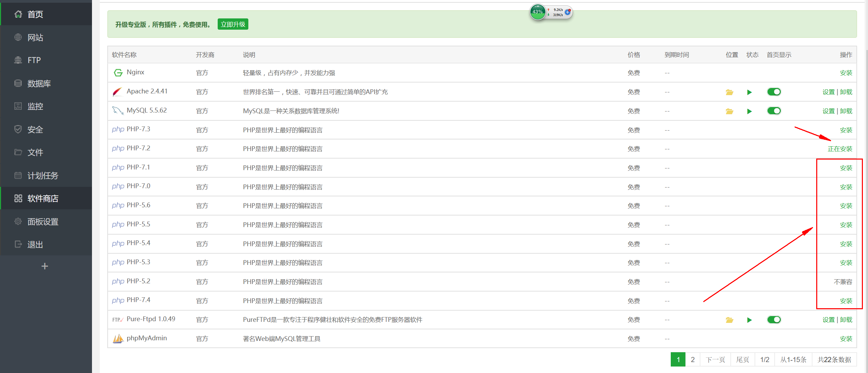This screenshot has width=868, height=373.
Task: Go to pagination page 2
Action: tap(693, 359)
